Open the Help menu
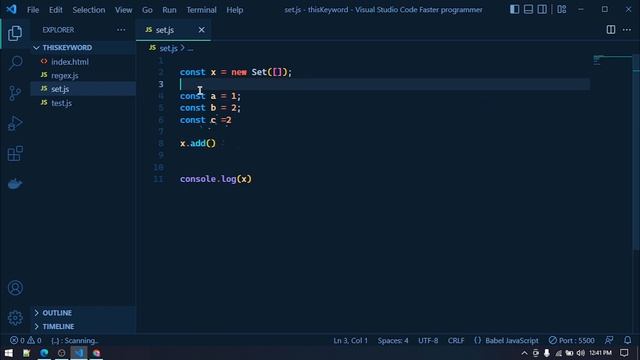640x360 pixels. tap(235, 9)
